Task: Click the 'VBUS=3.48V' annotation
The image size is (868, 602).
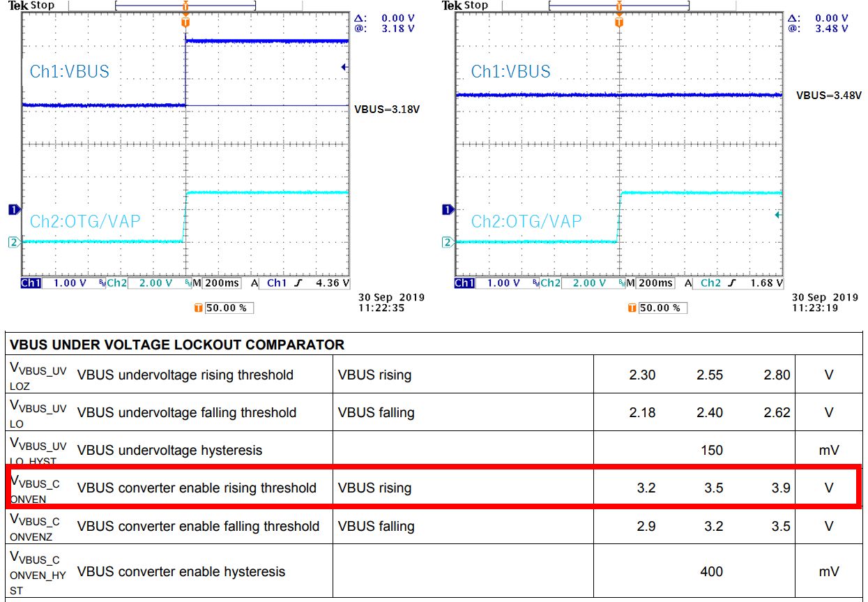Action: click(830, 95)
